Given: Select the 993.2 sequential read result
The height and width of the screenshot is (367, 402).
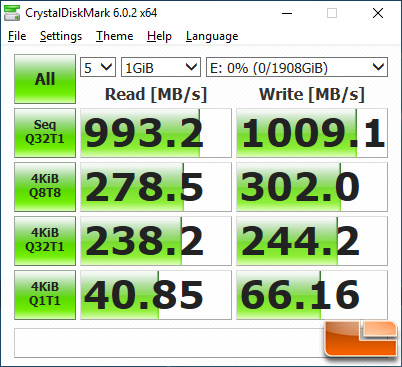Looking at the screenshot, I should [156, 133].
